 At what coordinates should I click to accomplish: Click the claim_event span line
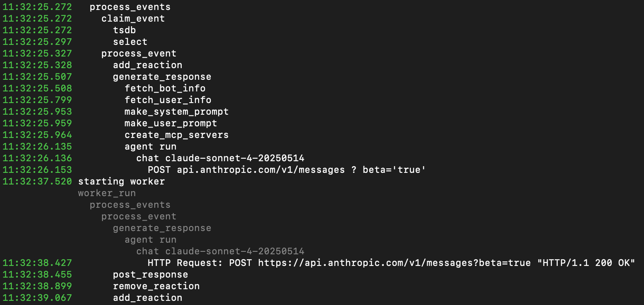(133, 19)
